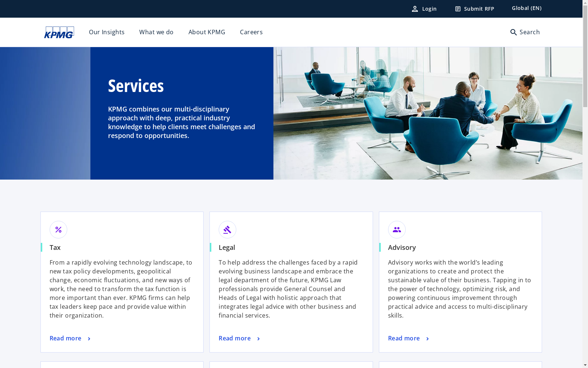The image size is (588, 368).
Task: Click the Submit RFP link
Action: click(474, 9)
